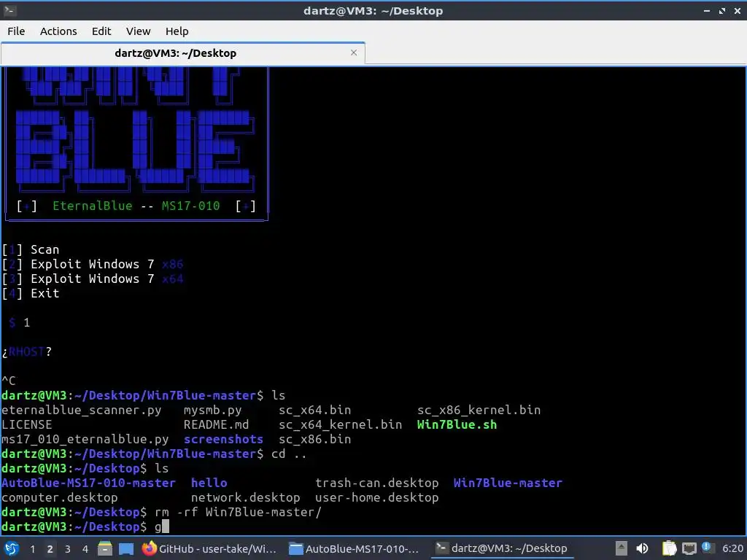Screen dimensions: 747x560
Task: Open the View menu
Action: point(138,31)
